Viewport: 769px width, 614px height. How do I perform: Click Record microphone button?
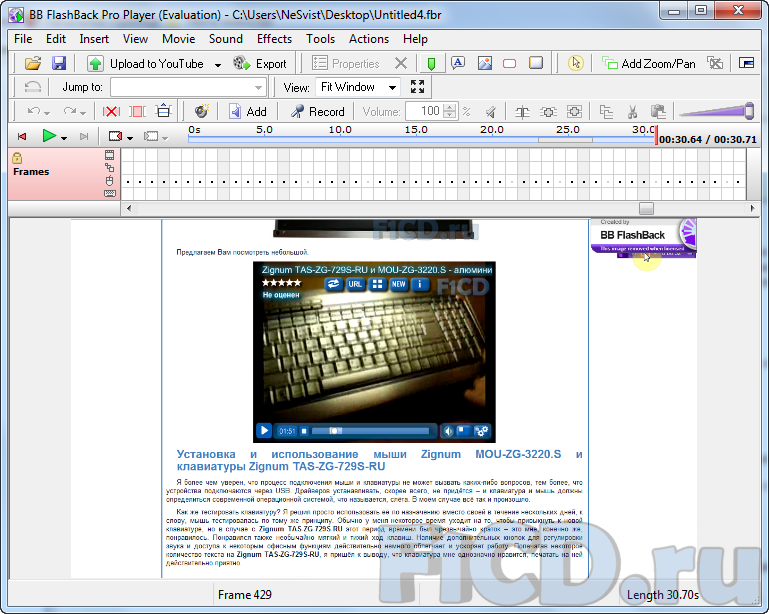pyautogui.click(x=318, y=111)
